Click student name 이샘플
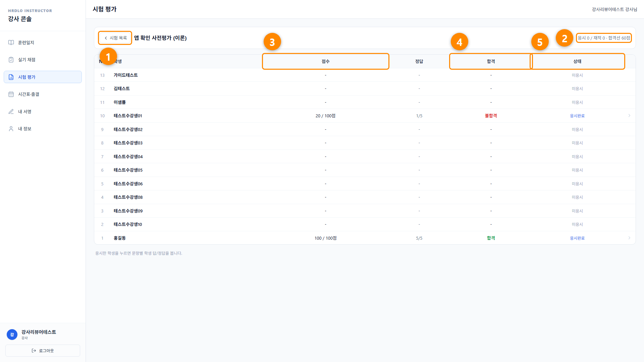 (120, 102)
